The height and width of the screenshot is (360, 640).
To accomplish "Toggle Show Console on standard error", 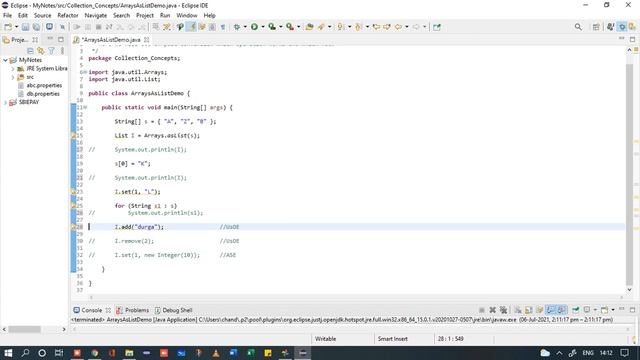I will tap(562, 310).
